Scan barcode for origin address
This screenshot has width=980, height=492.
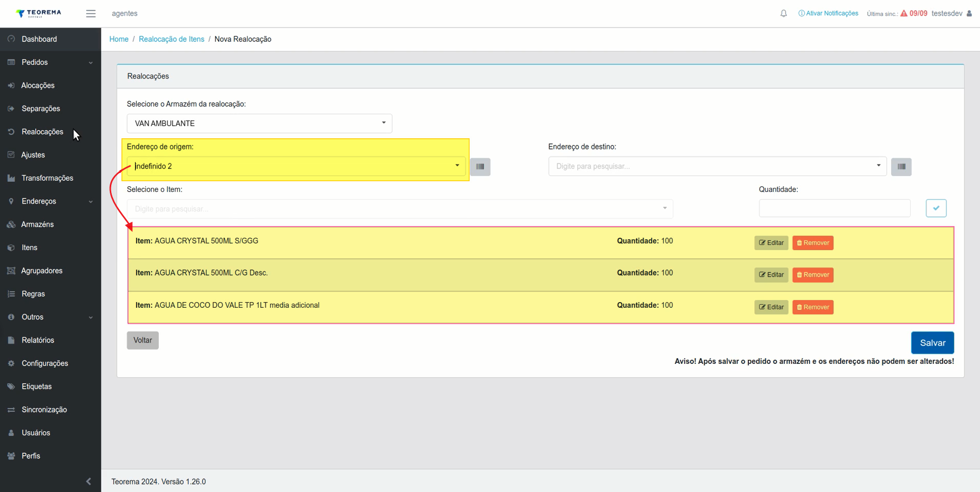click(x=480, y=167)
